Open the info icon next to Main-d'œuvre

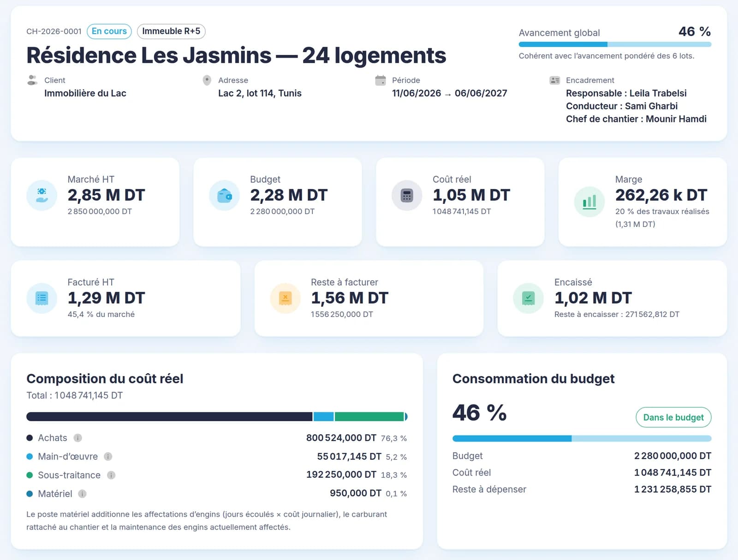(108, 457)
